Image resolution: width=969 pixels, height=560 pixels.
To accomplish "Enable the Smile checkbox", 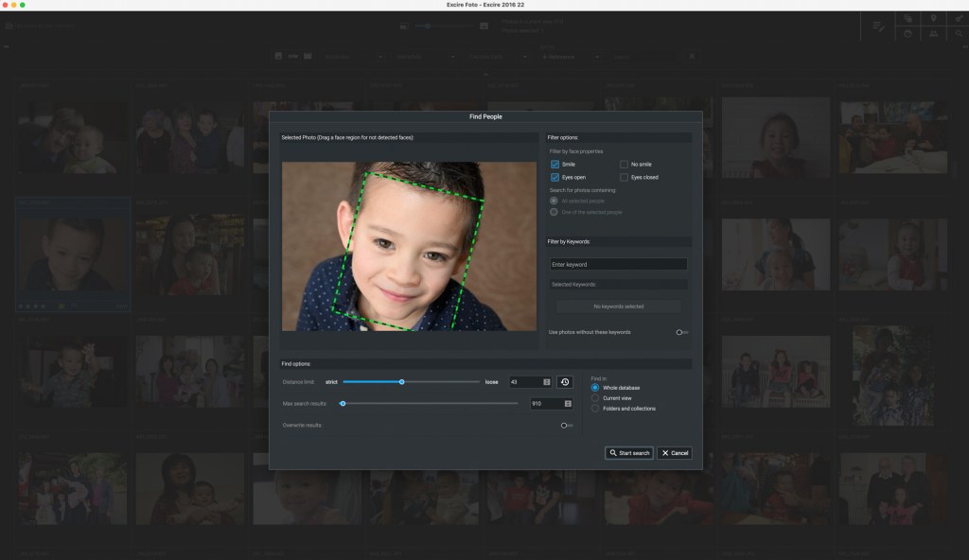I will [555, 165].
